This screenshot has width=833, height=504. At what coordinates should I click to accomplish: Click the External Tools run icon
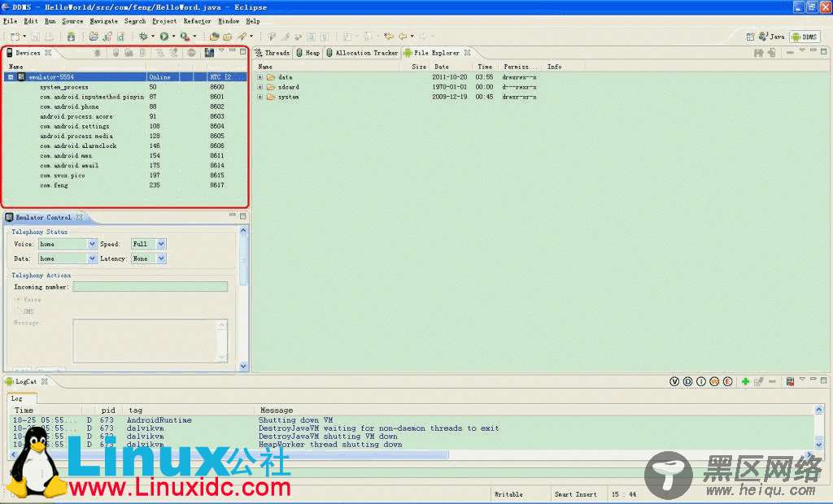tap(185, 37)
